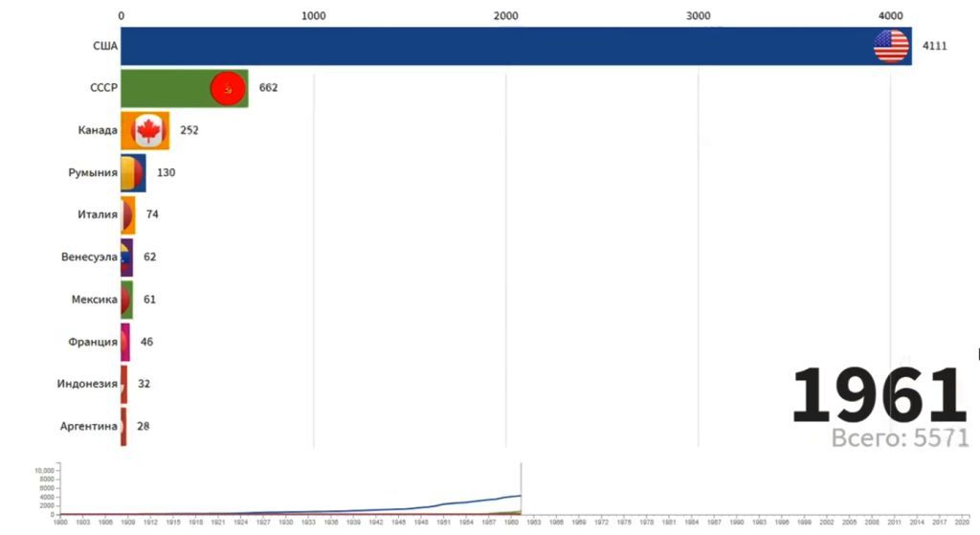This screenshot has width=980, height=535.
Task: Click the France flag icon
Action: [125, 343]
